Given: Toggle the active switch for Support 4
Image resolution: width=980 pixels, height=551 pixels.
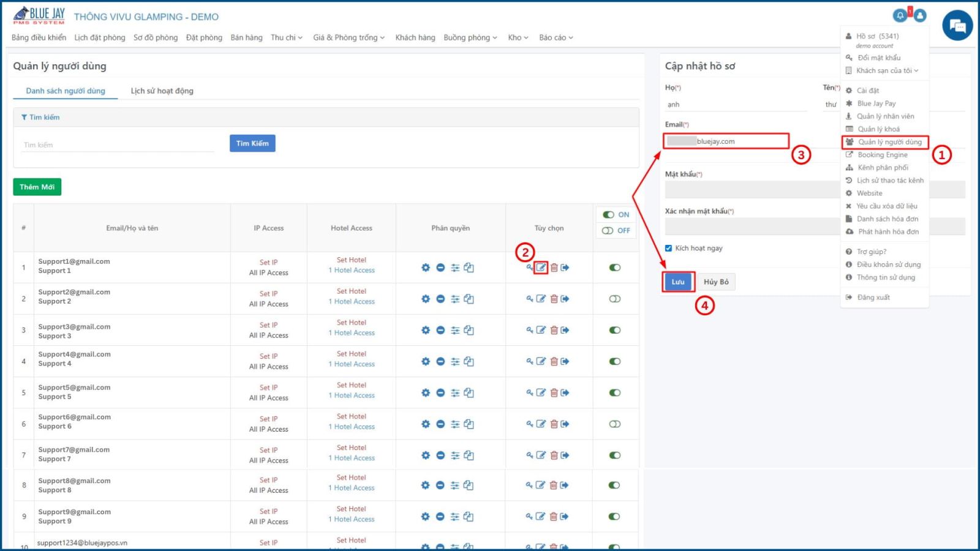Looking at the screenshot, I should tap(615, 361).
